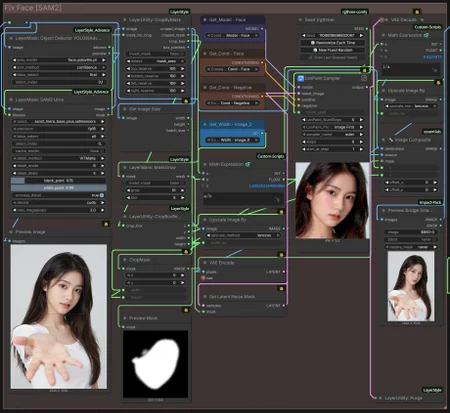
Task: Click the Model - Face constant selector
Action: [232, 35]
